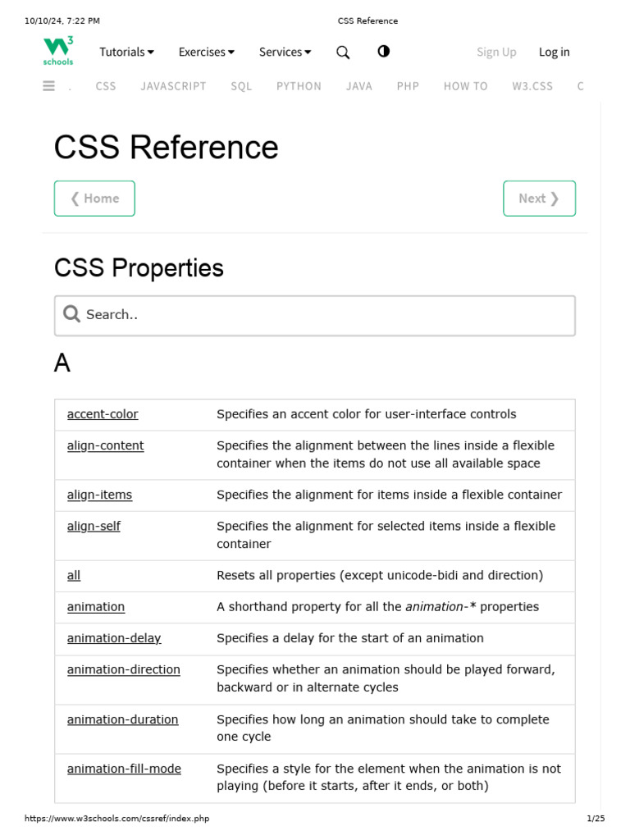Viewport: 630px width, 840px height.
Task: Open the align-items property link
Action: click(x=99, y=495)
